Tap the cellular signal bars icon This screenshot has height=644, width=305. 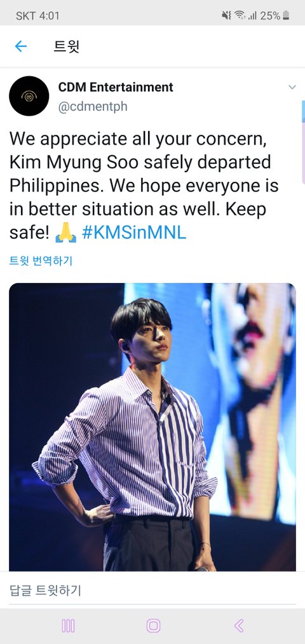(252, 16)
